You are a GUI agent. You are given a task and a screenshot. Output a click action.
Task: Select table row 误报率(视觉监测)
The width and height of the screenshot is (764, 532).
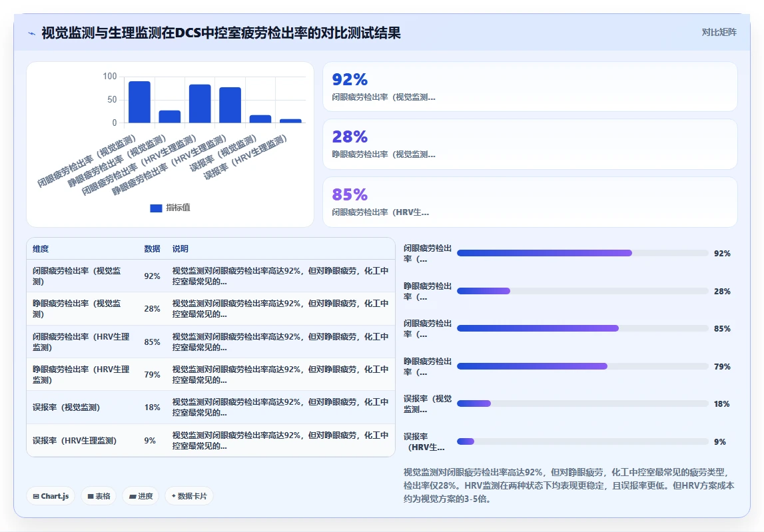[x=210, y=407]
